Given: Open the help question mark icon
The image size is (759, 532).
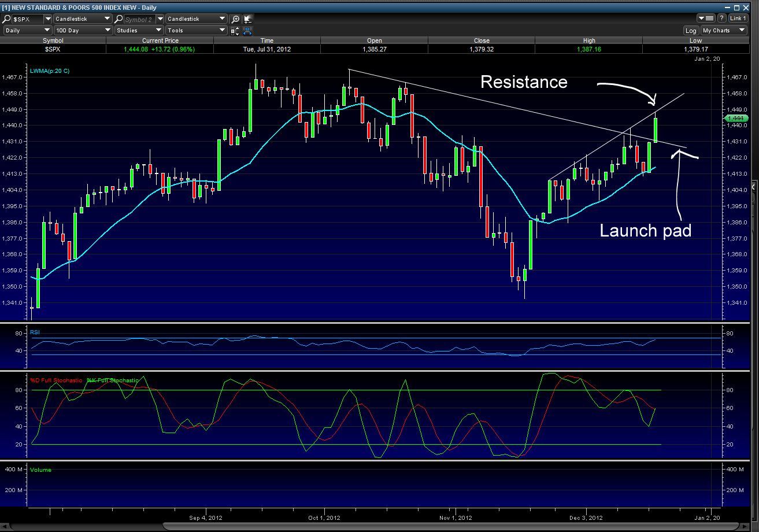Looking at the screenshot, I should pyautogui.click(x=721, y=19).
